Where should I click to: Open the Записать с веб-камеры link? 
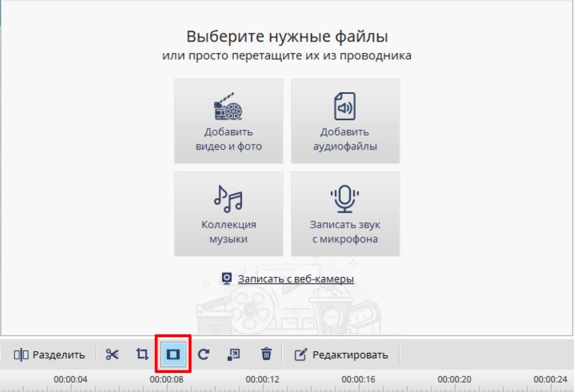point(296,279)
